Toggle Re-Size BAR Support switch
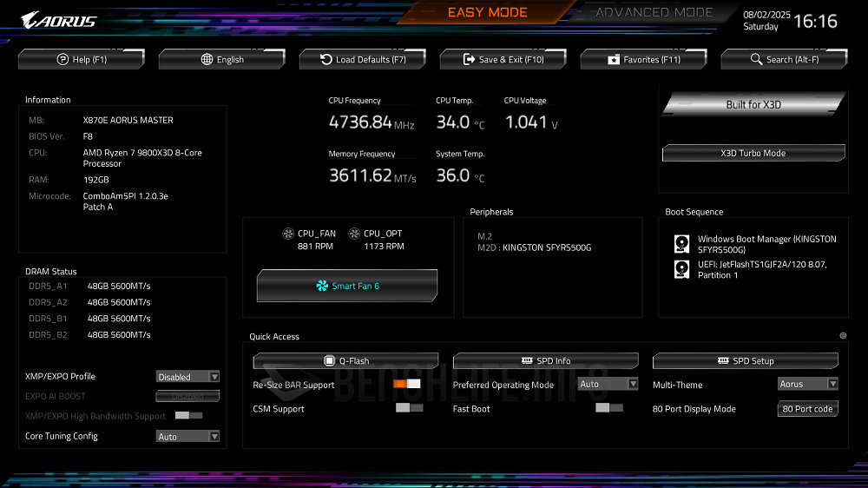Viewport: 868px width, 488px height. 407,383
